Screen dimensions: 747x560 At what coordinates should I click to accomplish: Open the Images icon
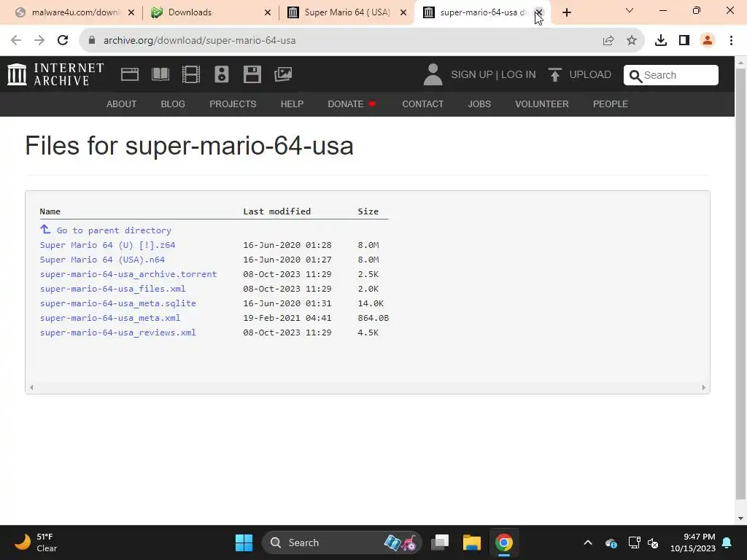click(283, 74)
